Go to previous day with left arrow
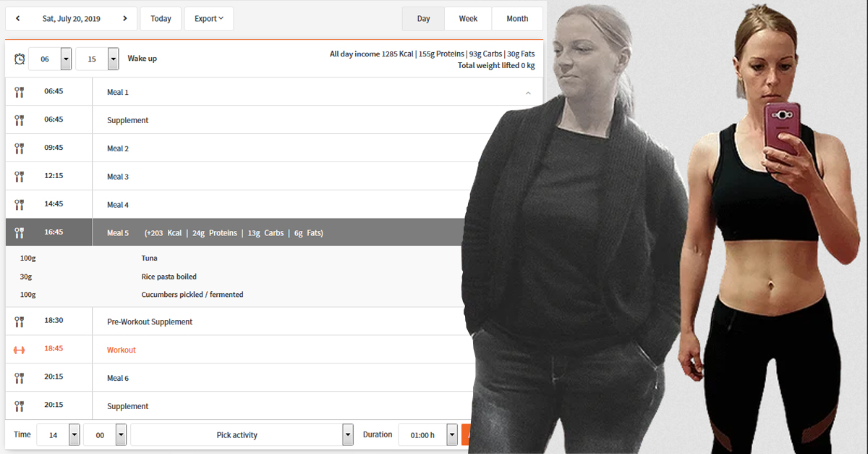868x454 pixels. tap(18, 19)
